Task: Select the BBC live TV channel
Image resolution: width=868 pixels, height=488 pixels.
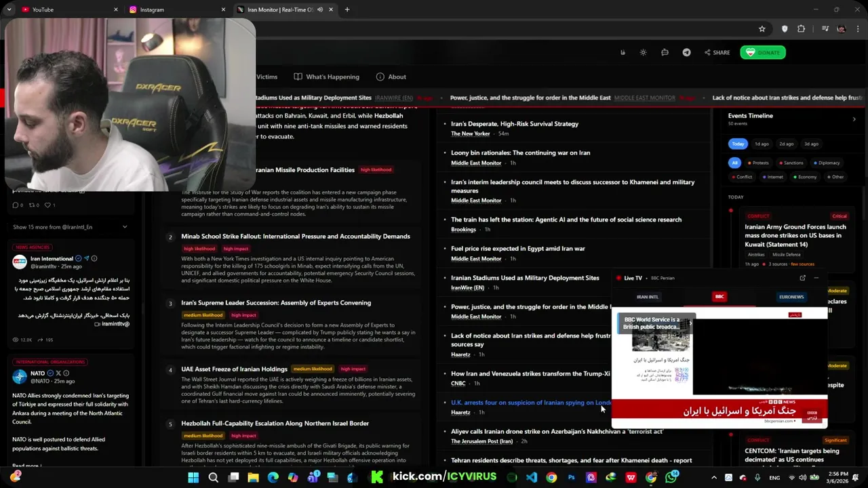Action: point(719,296)
